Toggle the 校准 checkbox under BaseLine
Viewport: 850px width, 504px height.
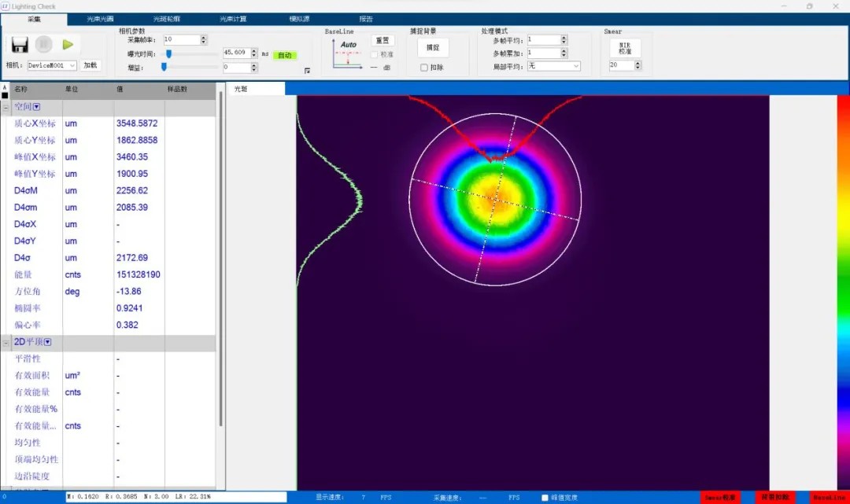(x=374, y=54)
